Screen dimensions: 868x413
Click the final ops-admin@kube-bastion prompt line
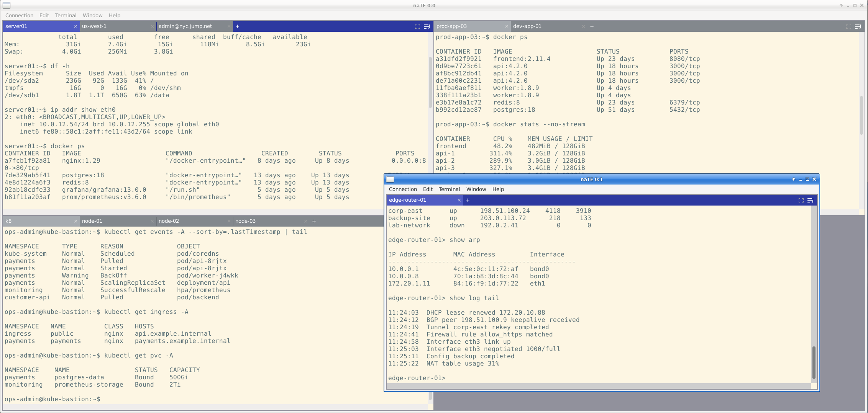(53, 399)
